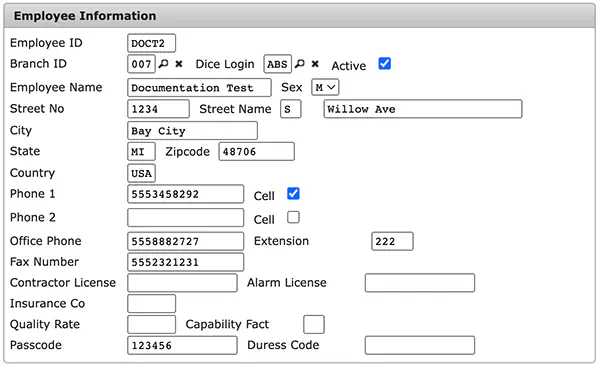Select the Capability Fact box
The image size is (600, 367).
click(x=314, y=325)
